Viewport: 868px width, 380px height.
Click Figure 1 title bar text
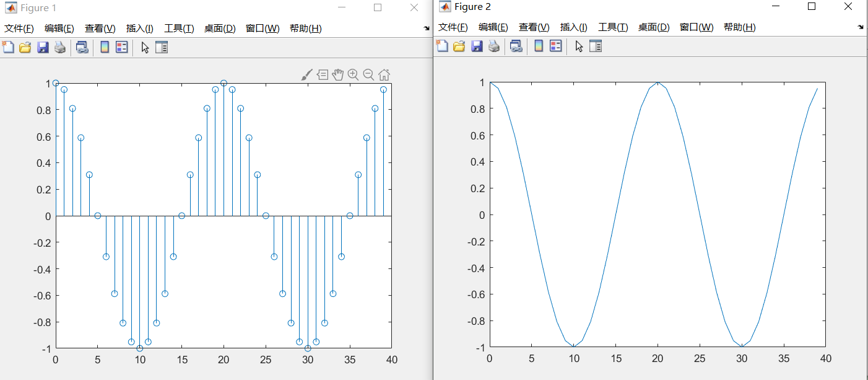tap(38, 8)
